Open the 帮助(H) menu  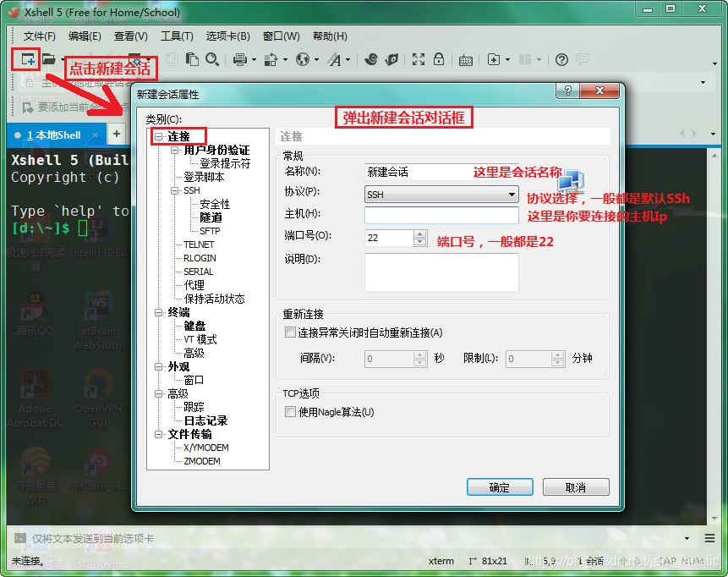tap(330, 36)
